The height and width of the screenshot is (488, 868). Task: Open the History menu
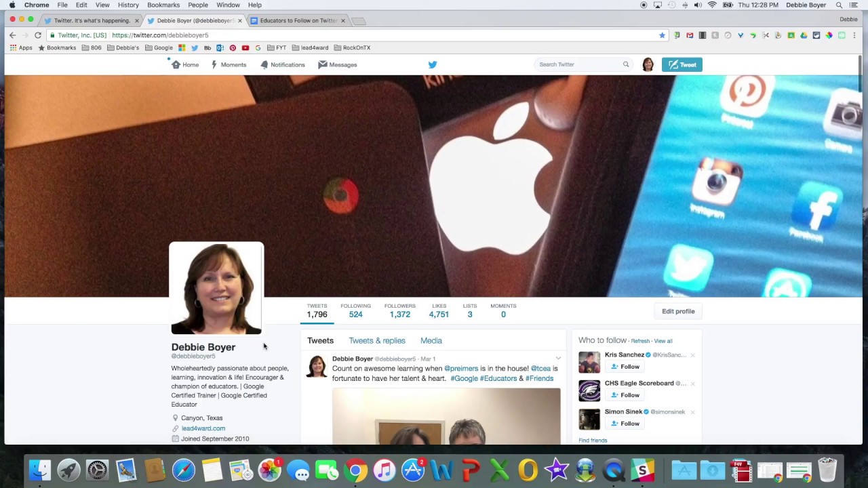pos(128,5)
